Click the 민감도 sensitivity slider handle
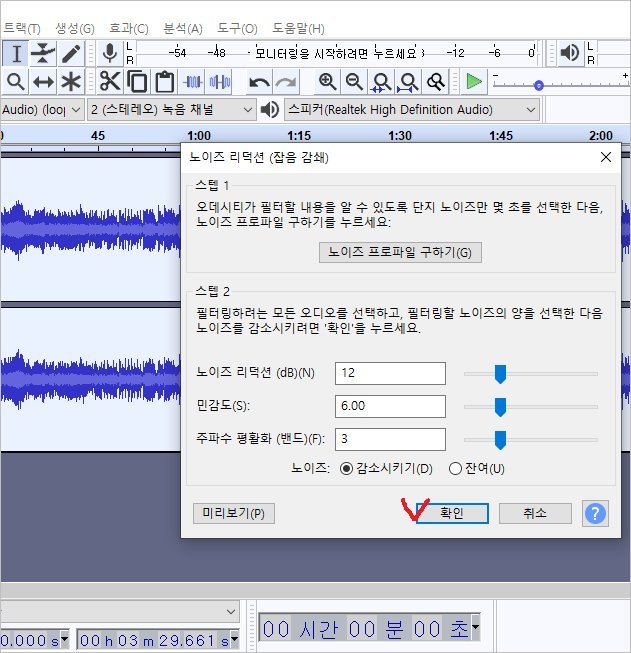This screenshot has width=631, height=653. (x=501, y=407)
